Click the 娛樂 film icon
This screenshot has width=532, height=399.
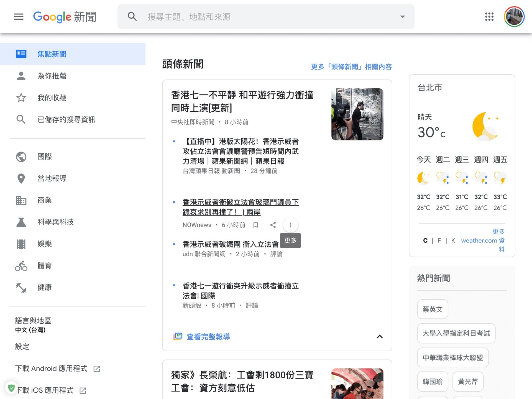[21, 244]
